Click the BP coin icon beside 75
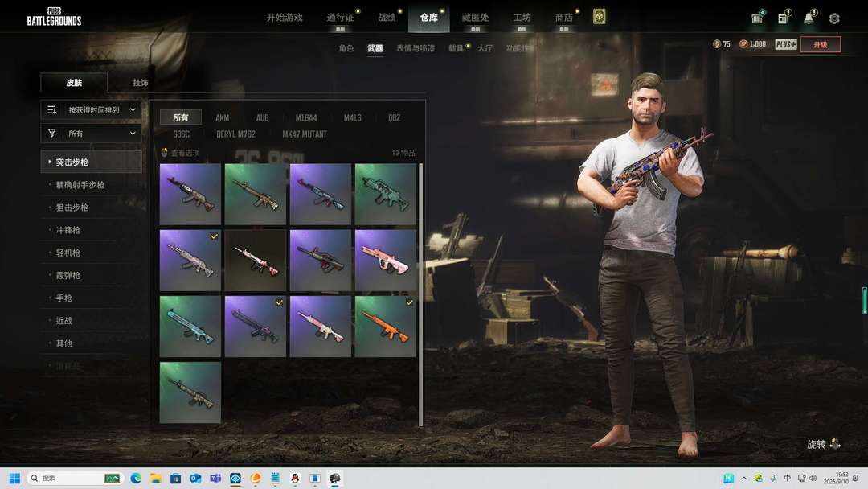The height and width of the screenshot is (489, 868). [x=717, y=43]
